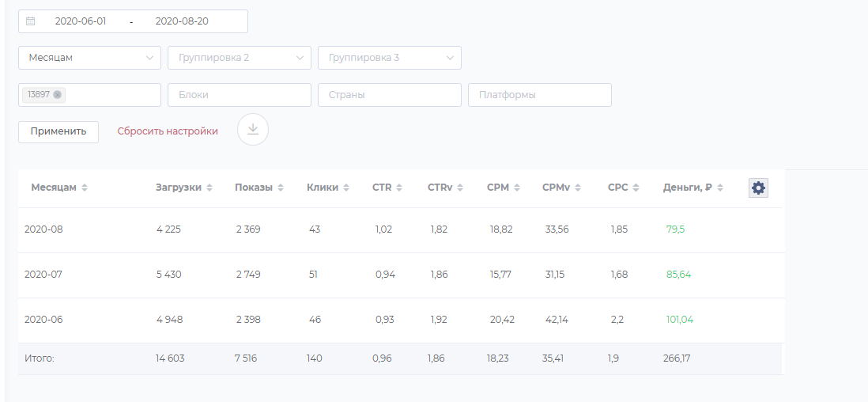Remove the 13897 tag filter
This screenshot has width=868, height=402.
[58, 95]
